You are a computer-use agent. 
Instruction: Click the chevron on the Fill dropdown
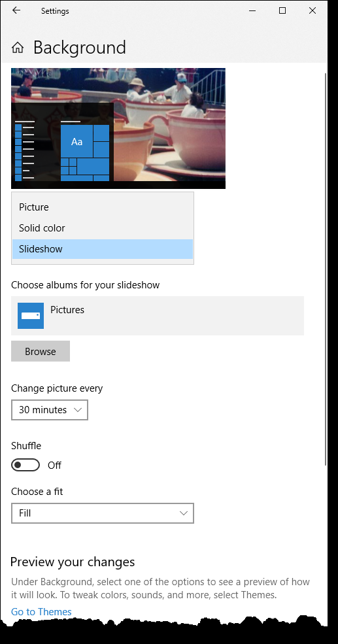(x=184, y=513)
